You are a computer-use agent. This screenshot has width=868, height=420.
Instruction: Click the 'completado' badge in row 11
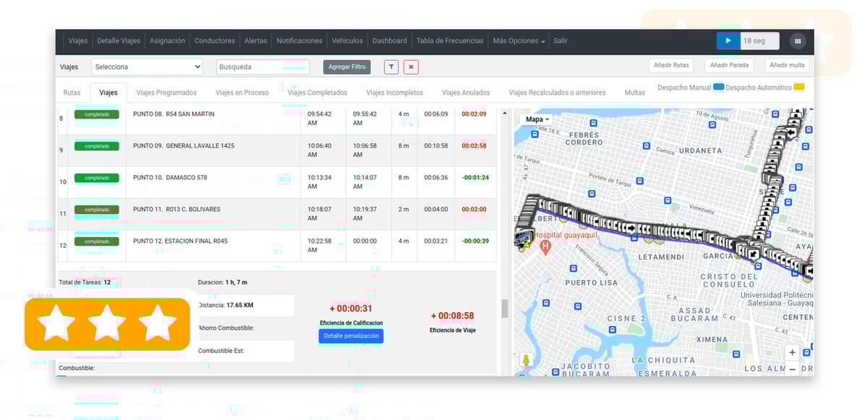pyautogui.click(x=97, y=210)
